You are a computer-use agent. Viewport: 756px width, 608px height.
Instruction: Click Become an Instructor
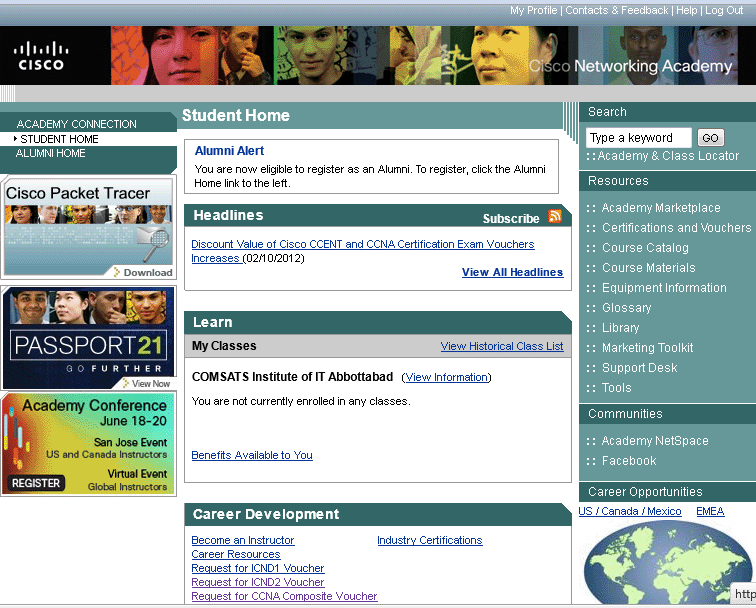coord(243,540)
